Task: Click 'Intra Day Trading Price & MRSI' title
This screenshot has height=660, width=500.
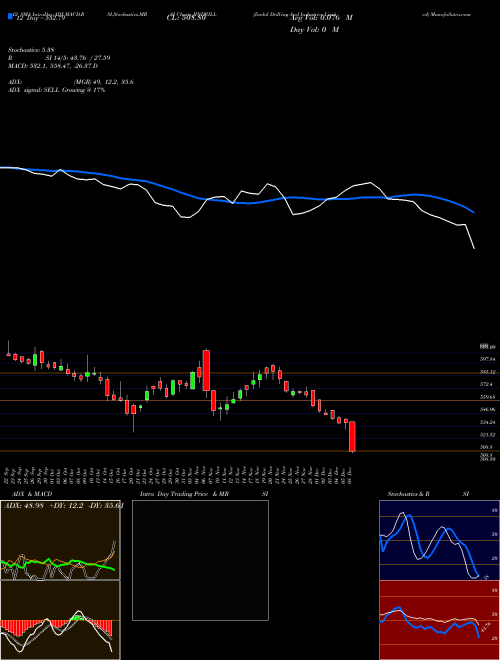Action: [x=204, y=494]
